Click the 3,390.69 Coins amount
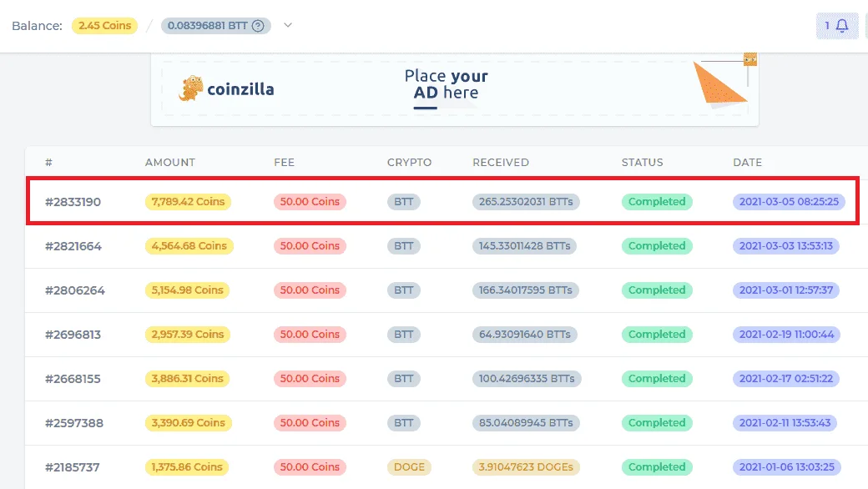868x489 pixels. (189, 422)
